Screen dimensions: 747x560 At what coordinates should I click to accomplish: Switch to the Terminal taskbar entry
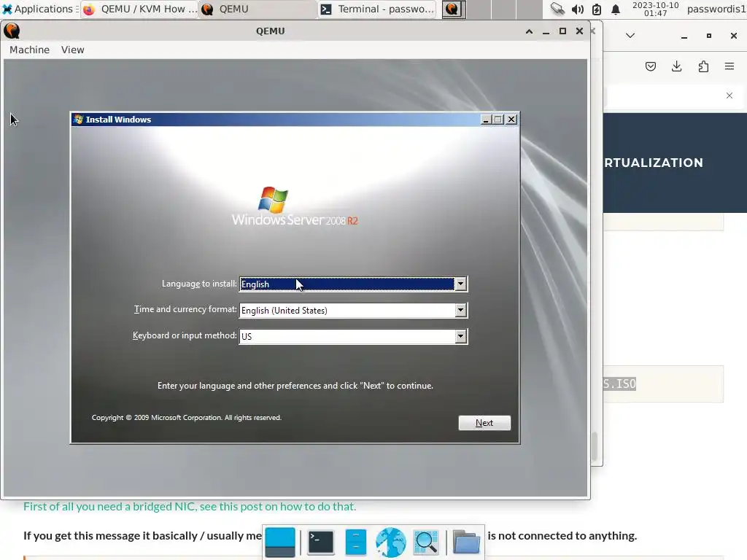377,9
